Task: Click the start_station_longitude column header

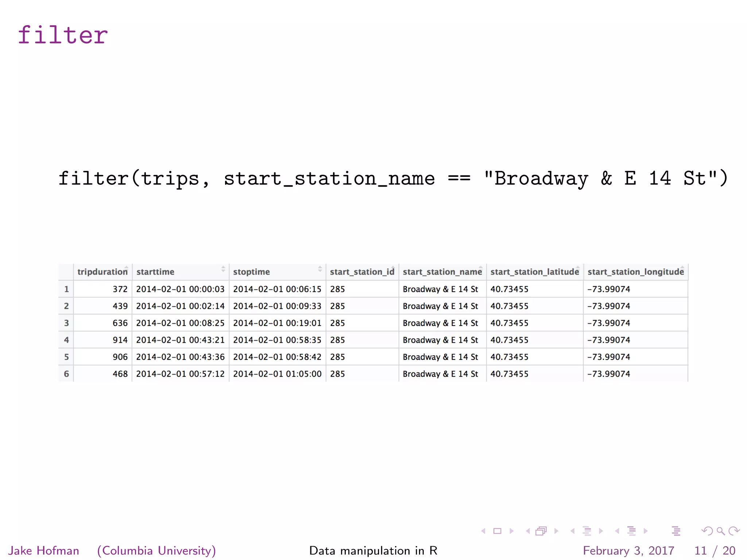Action: [x=636, y=272]
